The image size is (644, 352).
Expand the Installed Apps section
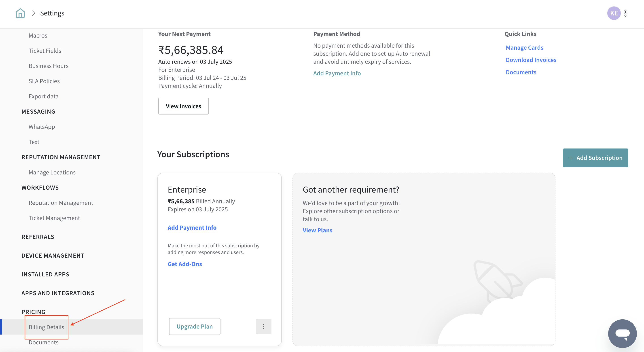[x=45, y=274]
